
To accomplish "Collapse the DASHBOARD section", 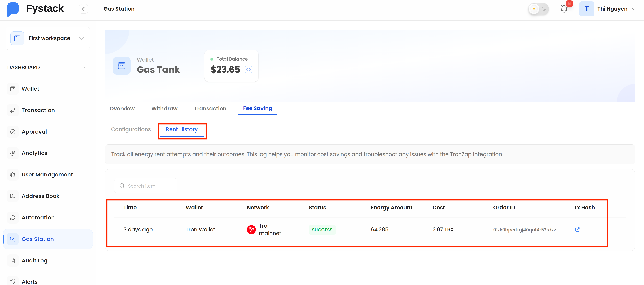I will (85, 67).
